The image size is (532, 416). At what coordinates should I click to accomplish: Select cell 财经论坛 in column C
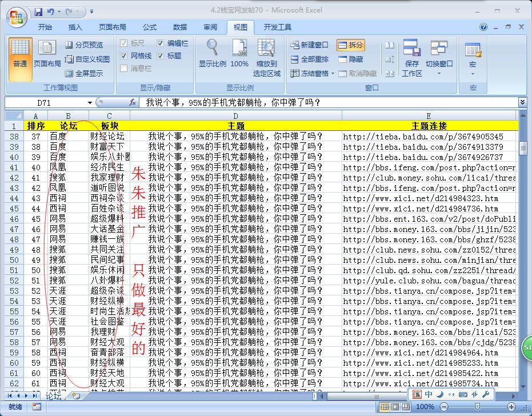109,137
